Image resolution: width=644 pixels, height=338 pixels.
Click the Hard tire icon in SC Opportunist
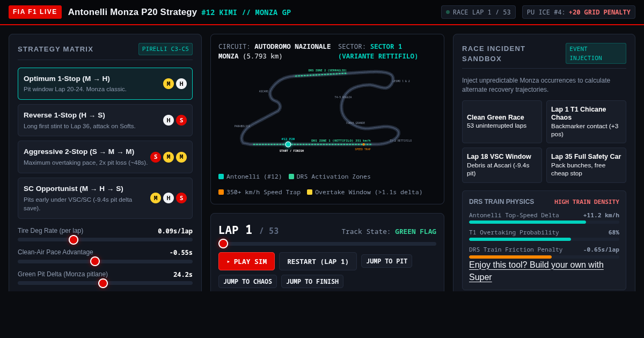coord(169,198)
